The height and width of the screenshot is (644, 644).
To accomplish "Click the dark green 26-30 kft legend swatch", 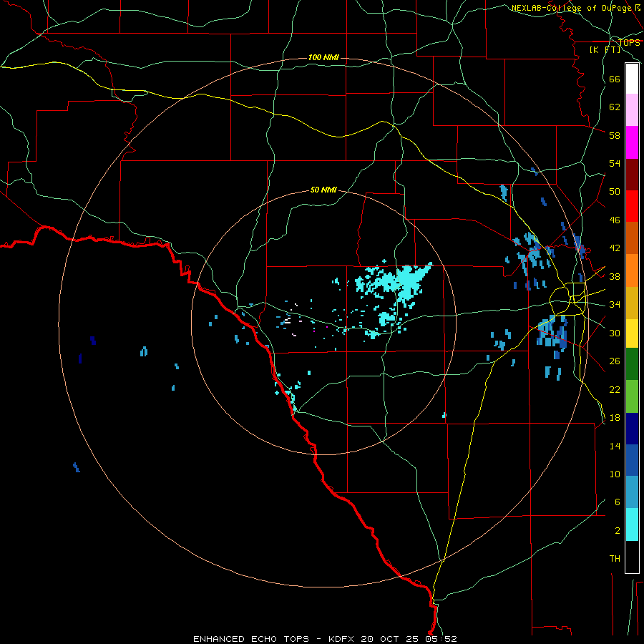I will 632,364.
